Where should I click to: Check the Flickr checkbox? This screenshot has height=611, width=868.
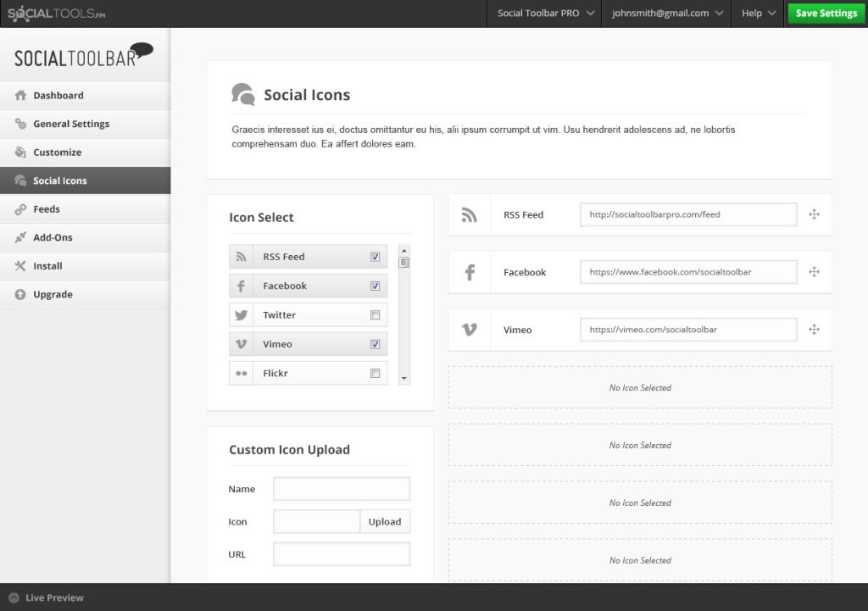coord(375,373)
